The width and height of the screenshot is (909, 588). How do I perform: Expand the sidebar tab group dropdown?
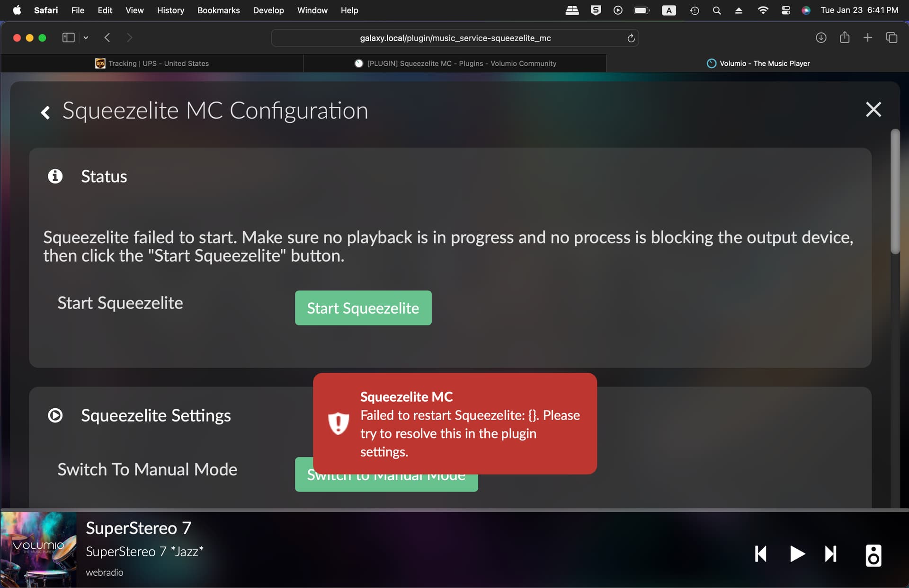tap(86, 37)
